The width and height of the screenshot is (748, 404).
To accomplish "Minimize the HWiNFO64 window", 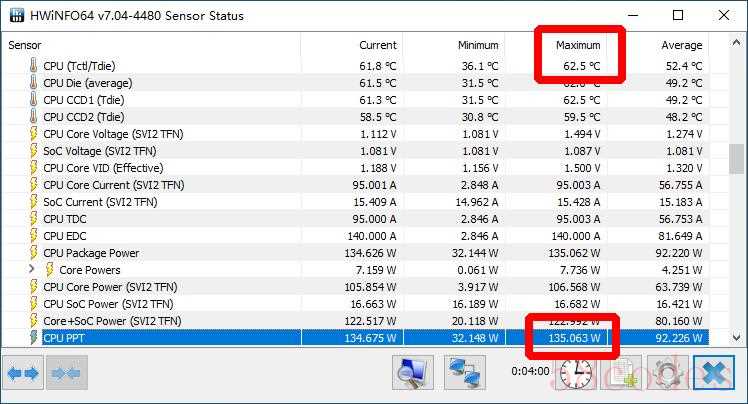I will 633,15.
